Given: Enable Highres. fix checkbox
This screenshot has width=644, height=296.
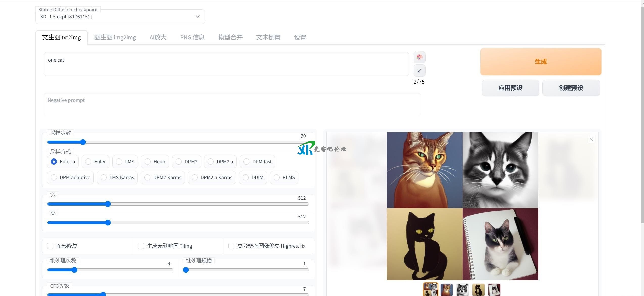Looking at the screenshot, I should 231,246.
